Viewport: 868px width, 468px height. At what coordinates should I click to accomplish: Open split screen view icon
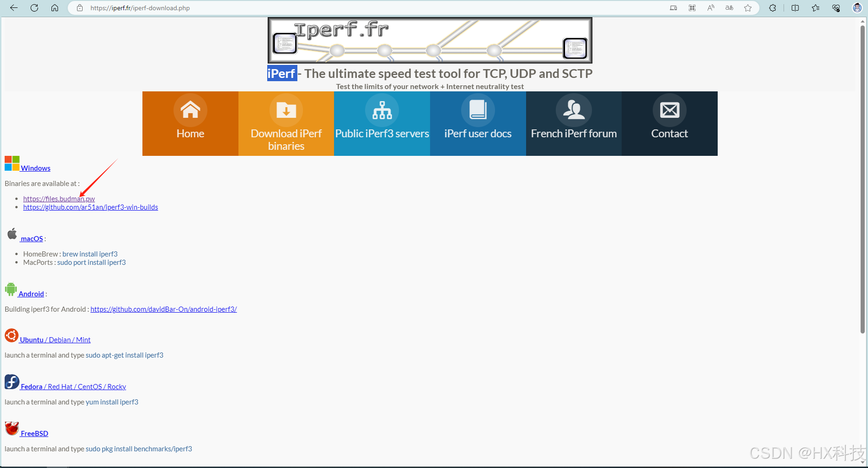coord(795,8)
